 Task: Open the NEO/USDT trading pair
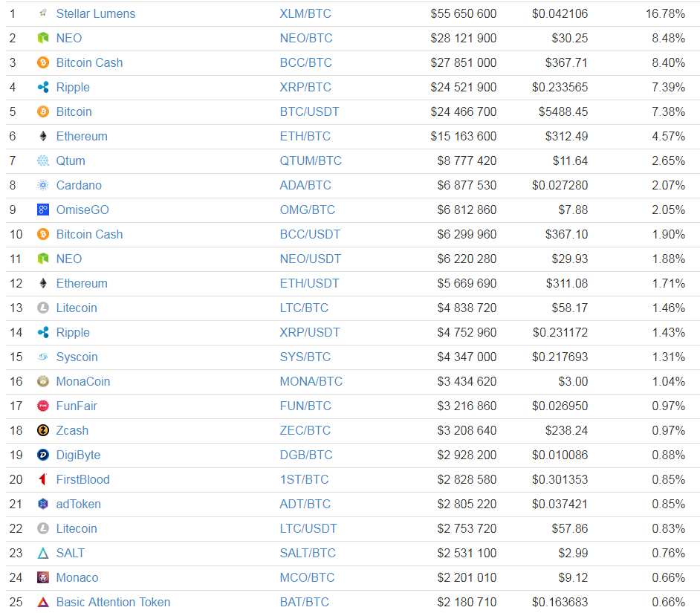coord(311,259)
